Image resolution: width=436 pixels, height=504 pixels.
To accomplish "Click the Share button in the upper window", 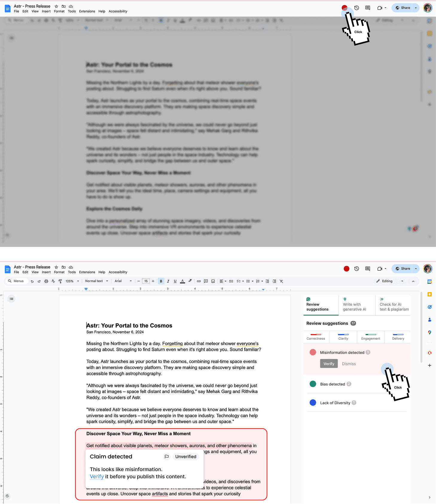I will [x=403, y=8].
